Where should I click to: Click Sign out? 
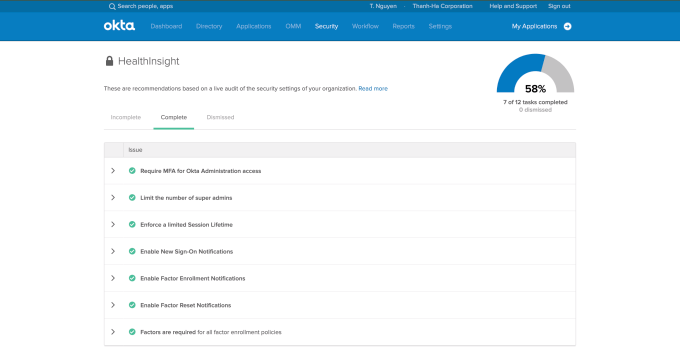(559, 6)
